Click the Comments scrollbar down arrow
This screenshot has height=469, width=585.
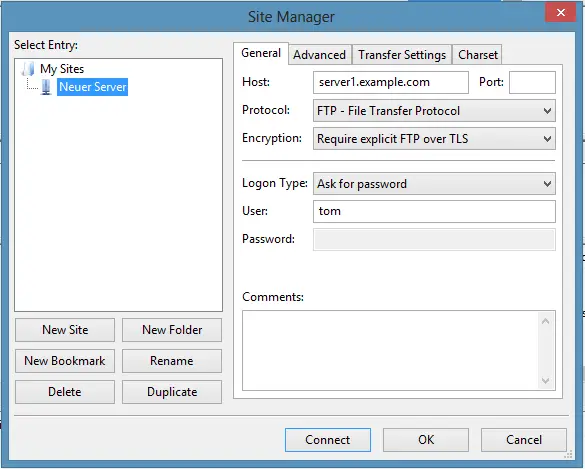(545, 381)
